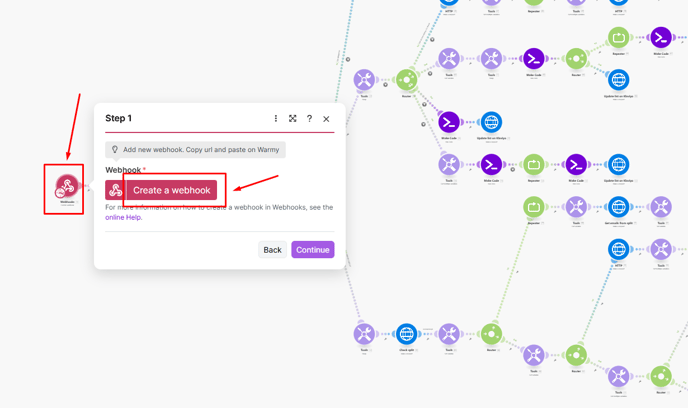The image size is (688, 408).
Task: Open second Tools module before Make Code and Router
Action: pyautogui.click(x=491, y=59)
